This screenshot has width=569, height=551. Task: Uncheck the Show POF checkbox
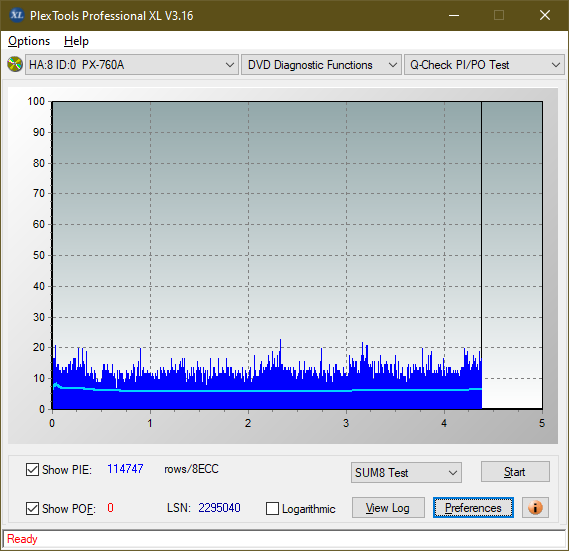coord(32,508)
